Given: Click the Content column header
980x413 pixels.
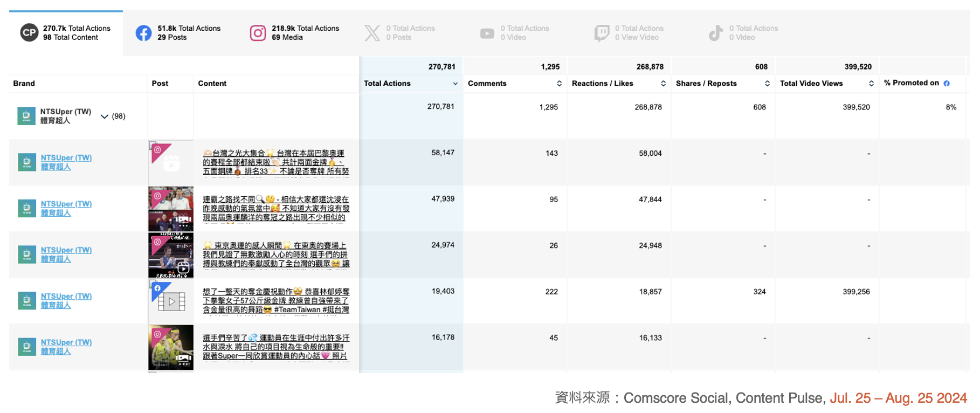Looking at the screenshot, I should tap(212, 84).
